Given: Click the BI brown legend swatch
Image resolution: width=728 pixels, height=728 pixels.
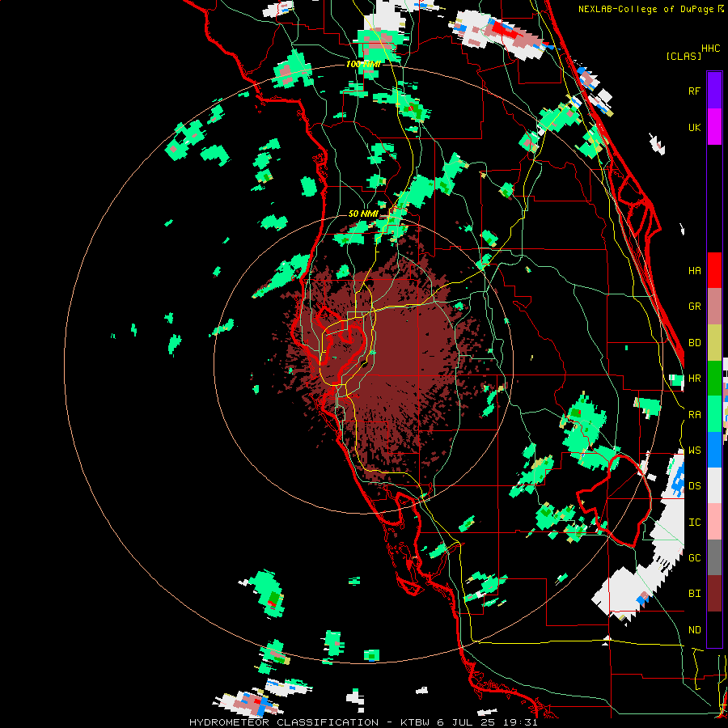Looking at the screenshot, I should (x=714, y=594).
